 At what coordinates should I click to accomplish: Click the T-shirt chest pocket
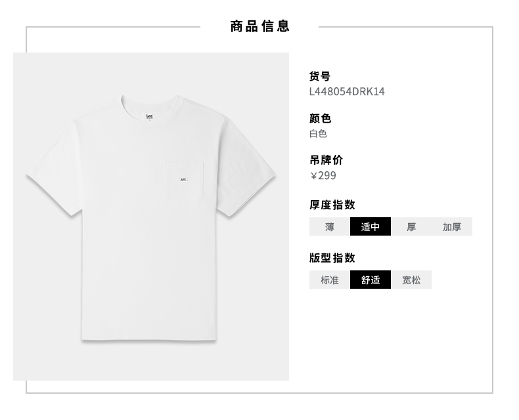(x=184, y=182)
